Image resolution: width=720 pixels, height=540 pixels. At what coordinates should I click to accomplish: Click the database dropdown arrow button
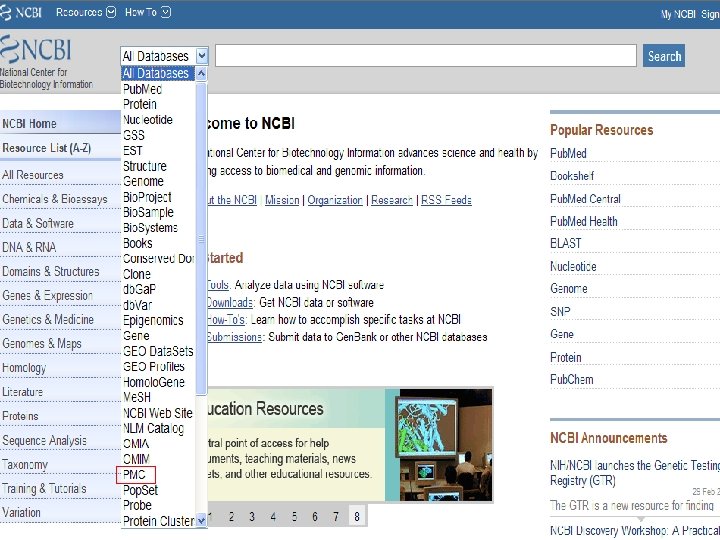point(202,56)
